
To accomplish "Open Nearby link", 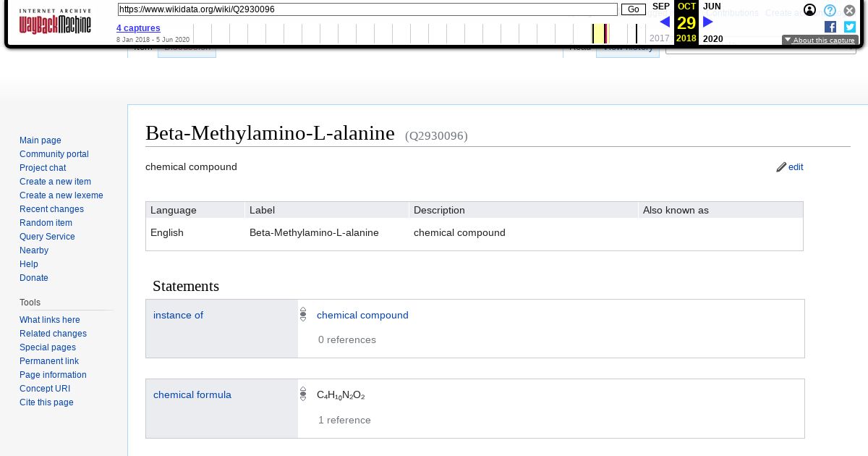I will [x=34, y=250].
